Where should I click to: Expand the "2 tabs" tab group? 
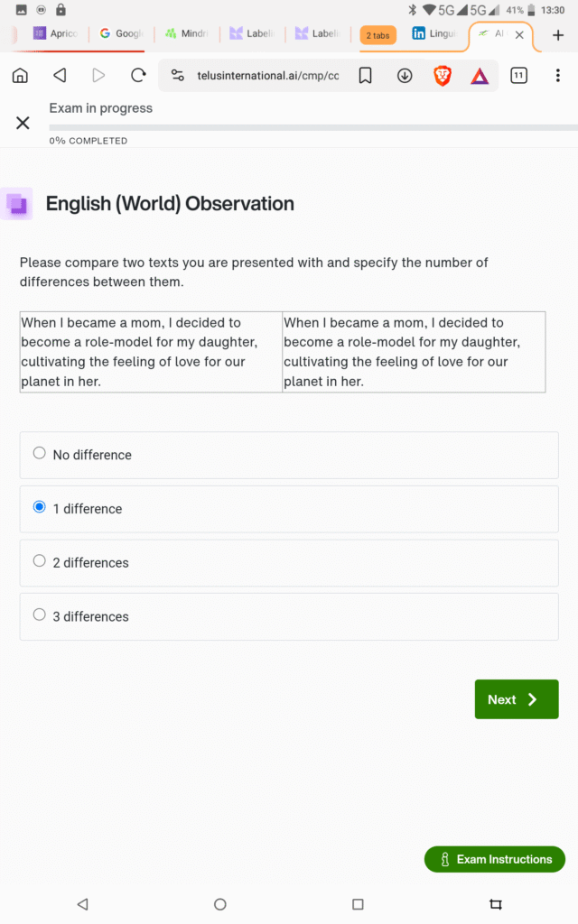(x=378, y=35)
